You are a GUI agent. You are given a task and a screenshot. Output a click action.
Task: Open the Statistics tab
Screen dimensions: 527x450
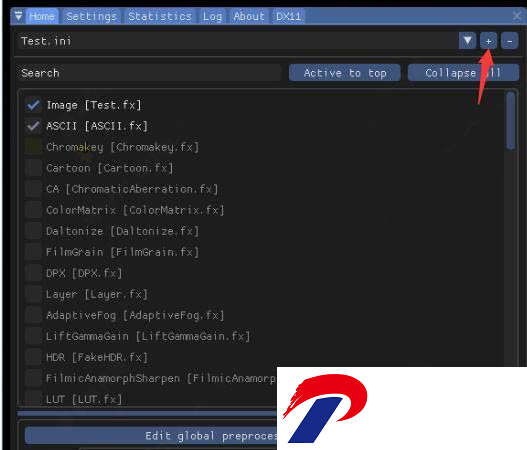160,16
